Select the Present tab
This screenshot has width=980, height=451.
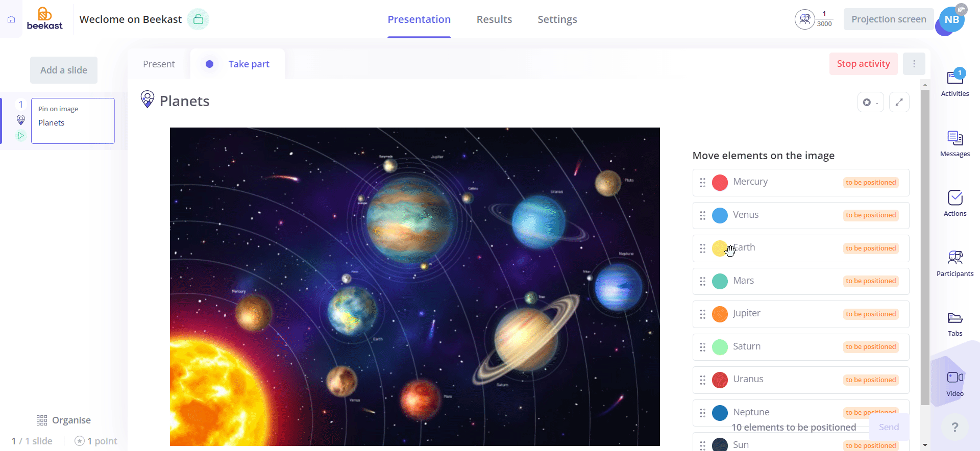159,64
